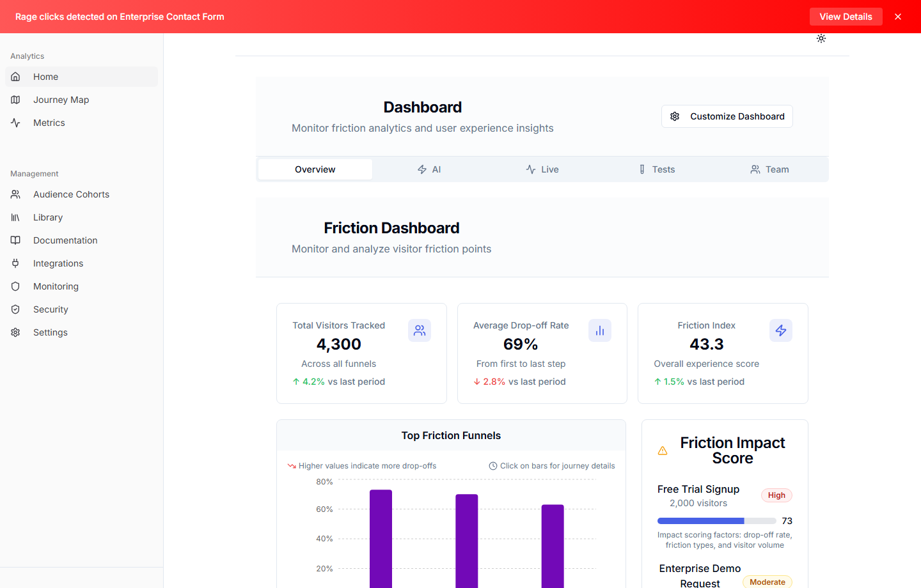The image size is (921, 588).
Task: Click the Customize Dashboard button
Action: coord(727,116)
